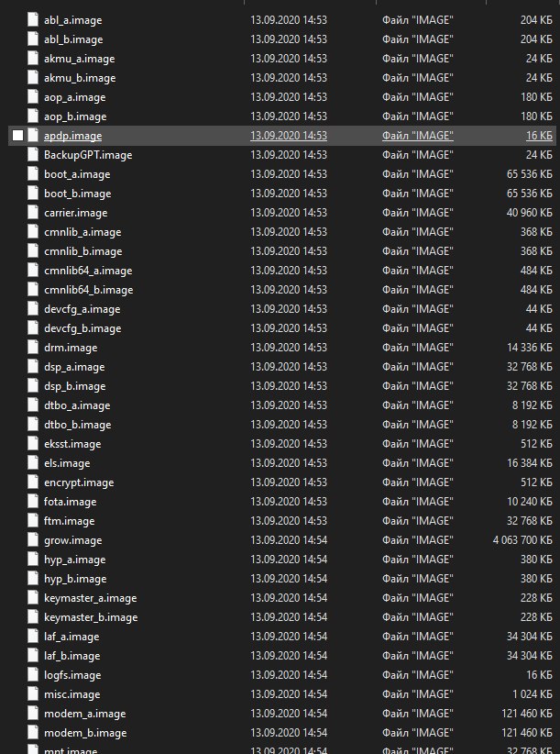Click the file icon of aop_b.image

tap(33, 116)
